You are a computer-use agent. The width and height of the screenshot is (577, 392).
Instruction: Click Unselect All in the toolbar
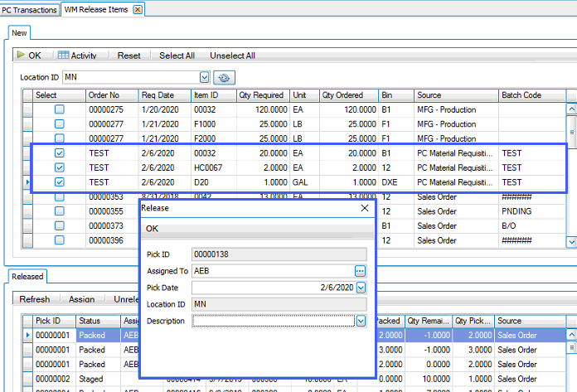coord(232,56)
